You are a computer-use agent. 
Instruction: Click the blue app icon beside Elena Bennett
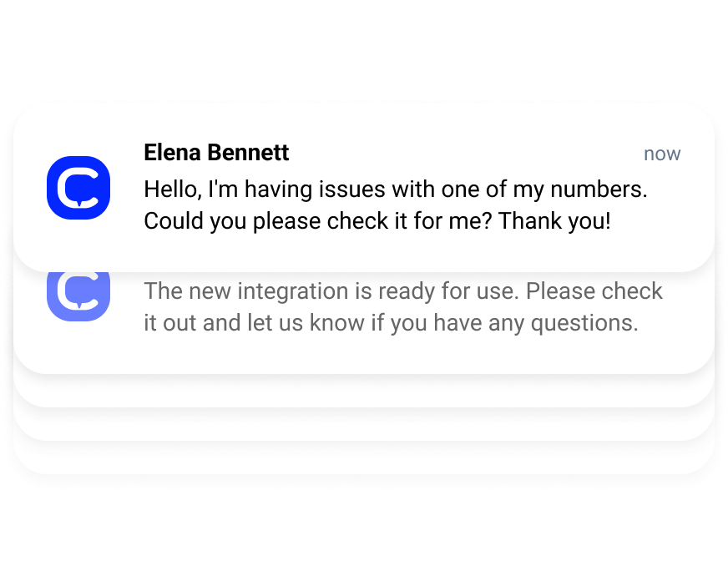click(78, 188)
